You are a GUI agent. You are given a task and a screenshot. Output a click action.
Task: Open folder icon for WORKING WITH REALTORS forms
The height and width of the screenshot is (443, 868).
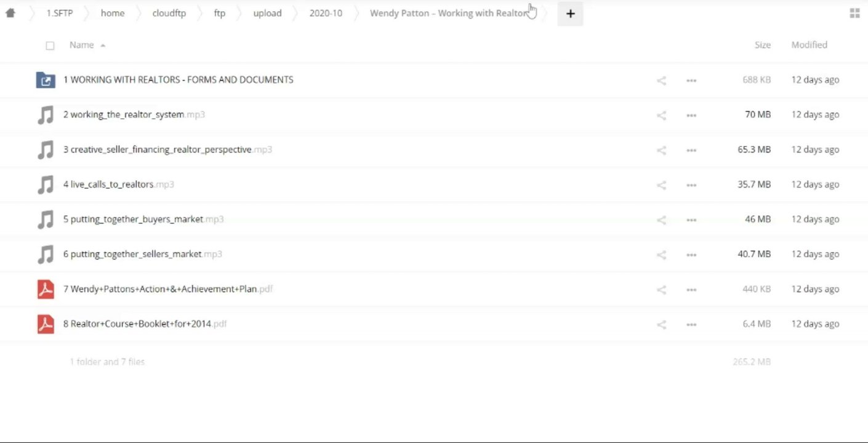point(46,80)
